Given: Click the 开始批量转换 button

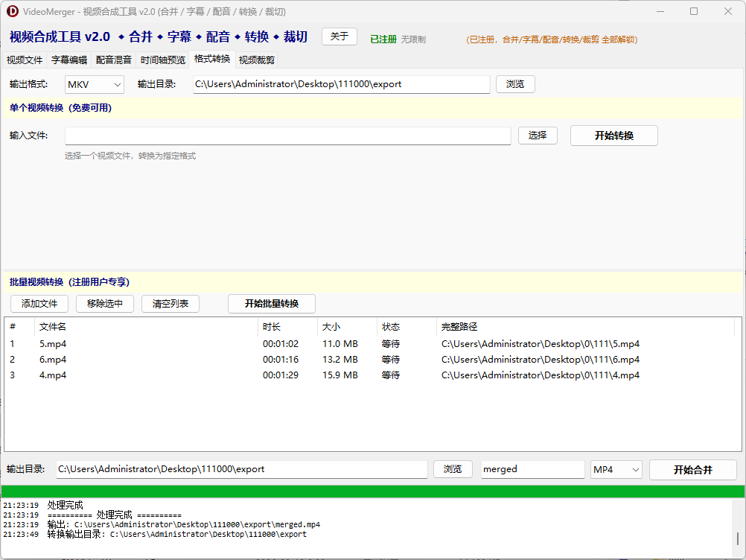Looking at the screenshot, I should [271, 303].
